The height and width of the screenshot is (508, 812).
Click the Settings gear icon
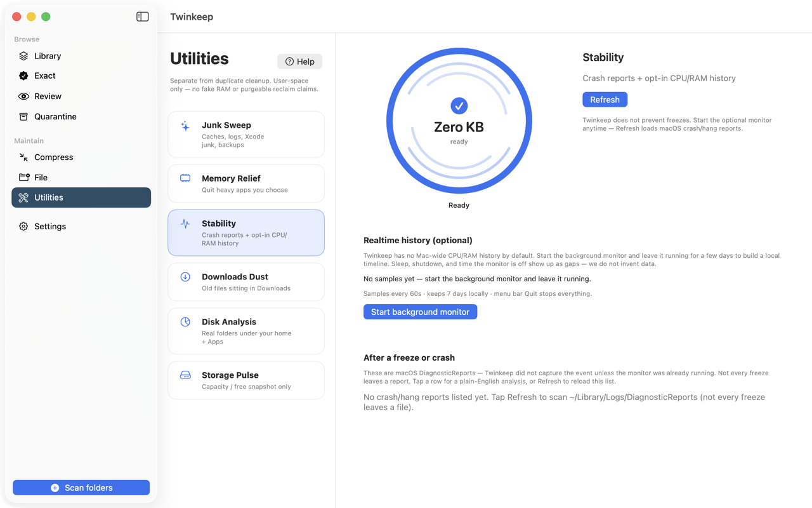(x=23, y=226)
